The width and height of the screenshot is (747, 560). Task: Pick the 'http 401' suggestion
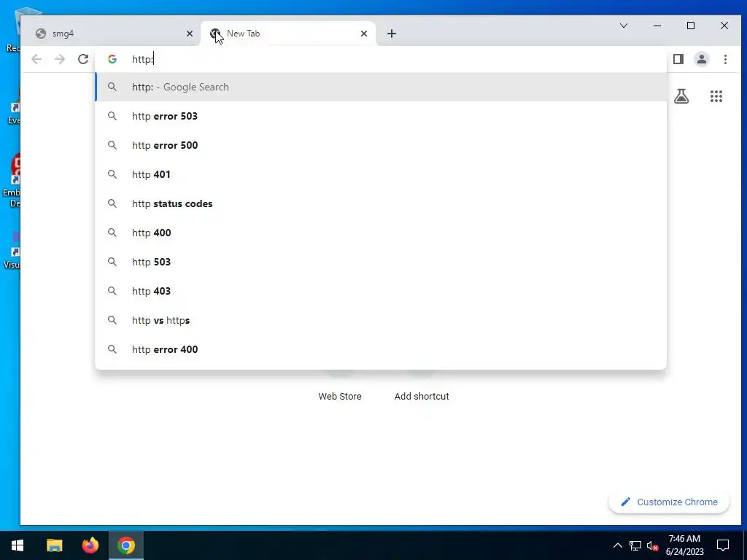(381, 174)
